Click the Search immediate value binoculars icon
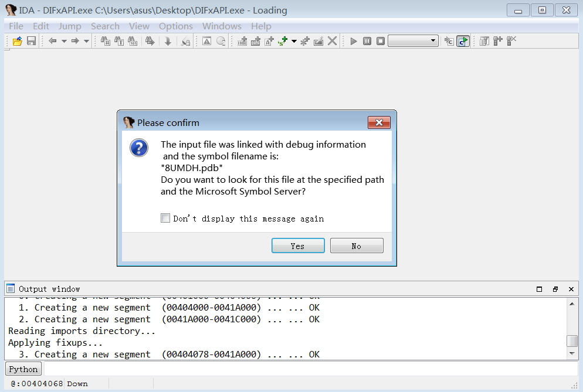The image size is (583, 392). point(106,41)
